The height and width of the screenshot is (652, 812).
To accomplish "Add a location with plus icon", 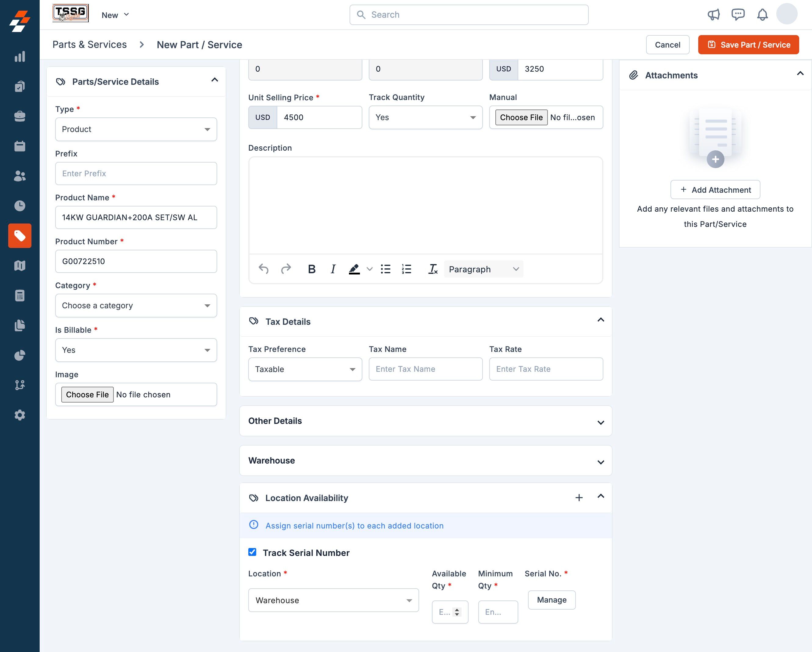I will [579, 498].
